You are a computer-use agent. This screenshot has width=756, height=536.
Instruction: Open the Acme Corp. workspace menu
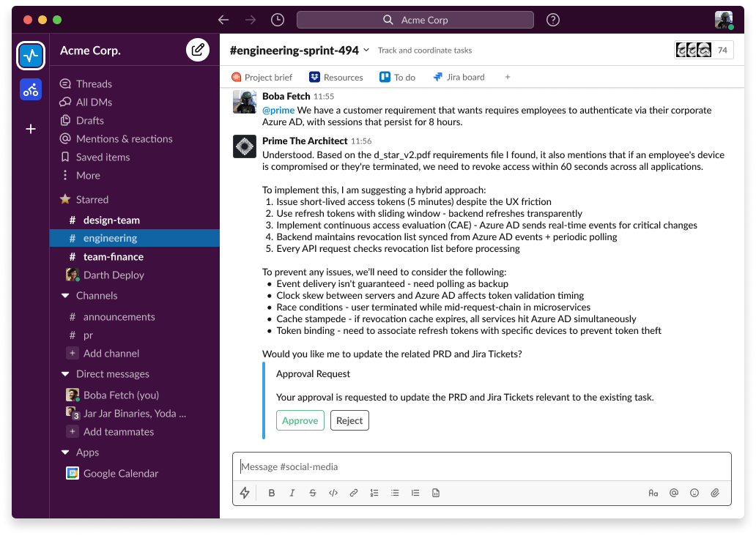[x=90, y=50]
